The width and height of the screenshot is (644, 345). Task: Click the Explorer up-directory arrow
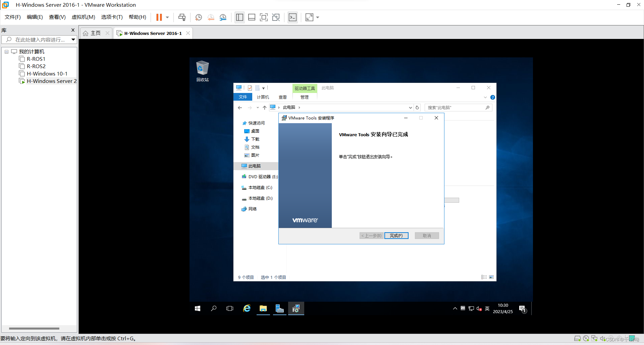point(265,108)
